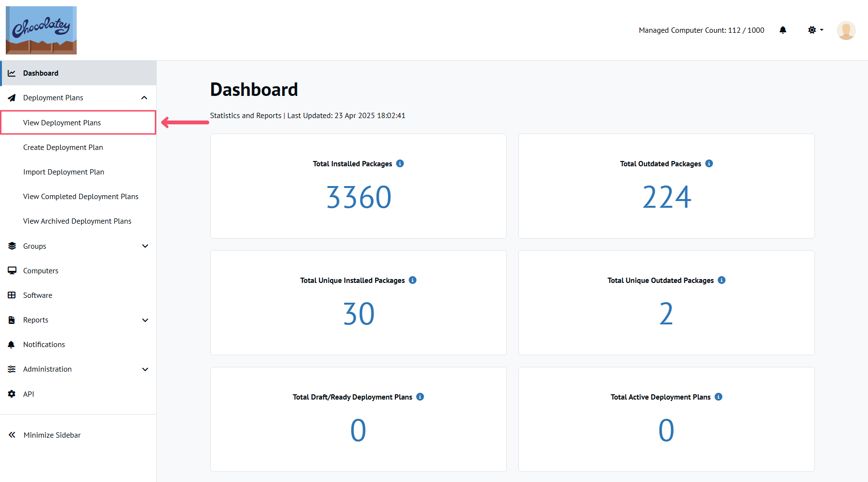Screen dimensions: 868x482
Task: Click the Total Active Deployment Plans title
Action: coord(661,397)
